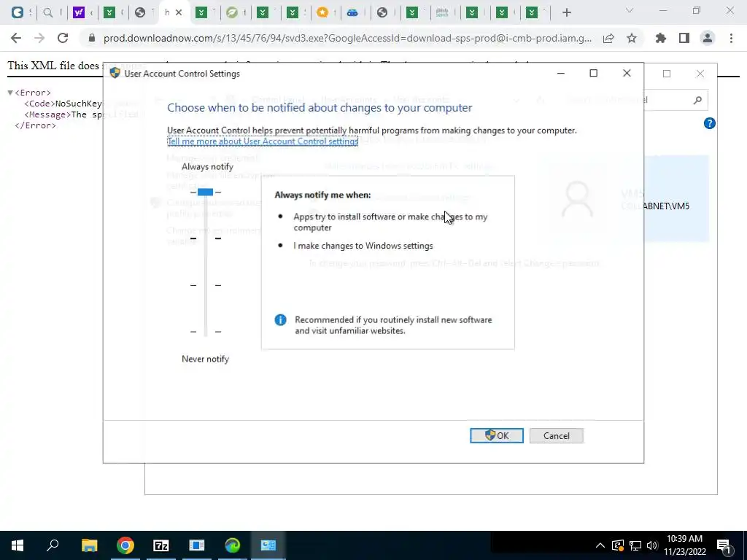Viewport: 747px width, 560px height.
Task: Switch to Google Chrome in the taskbar
Action: [x=125, y=545]
